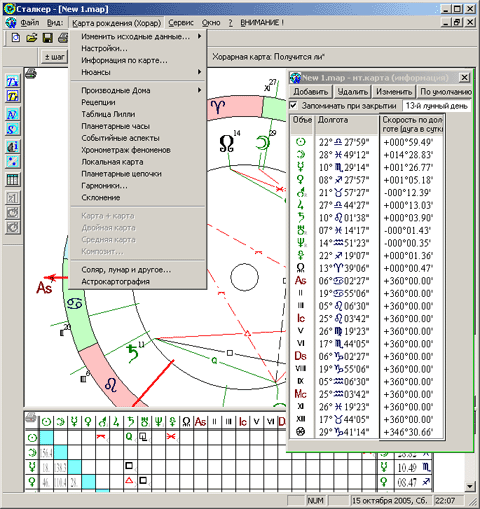Expand the 'Нюансы' submenu

coord(139,72)
